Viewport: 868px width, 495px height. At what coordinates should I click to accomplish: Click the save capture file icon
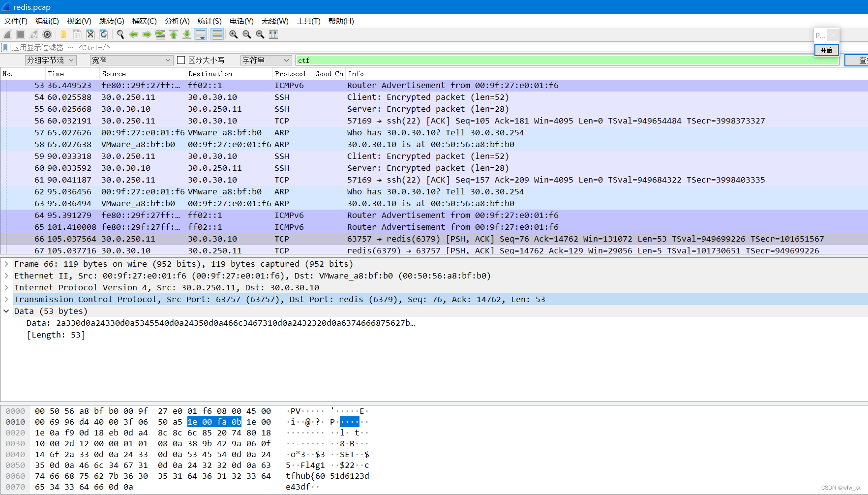tap(77, 34)
